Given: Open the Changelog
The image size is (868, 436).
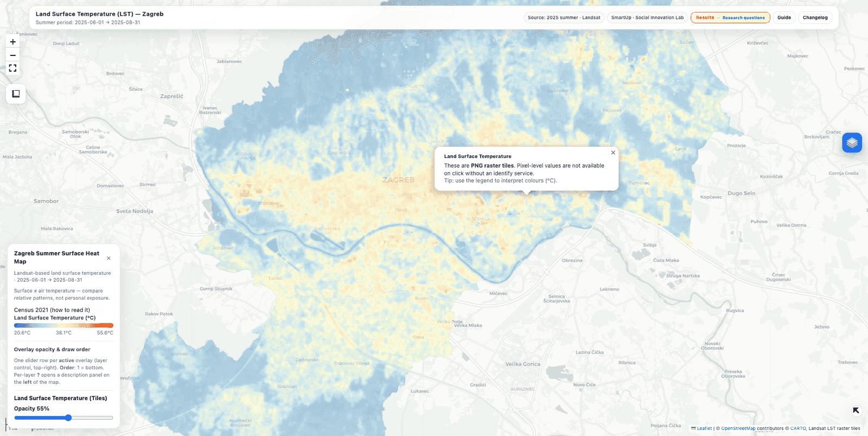Looking at the screenshot, I should 815,18.
